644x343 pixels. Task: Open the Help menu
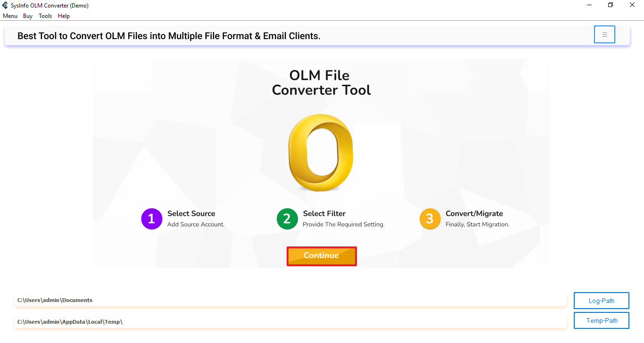(x=64, y=16)
